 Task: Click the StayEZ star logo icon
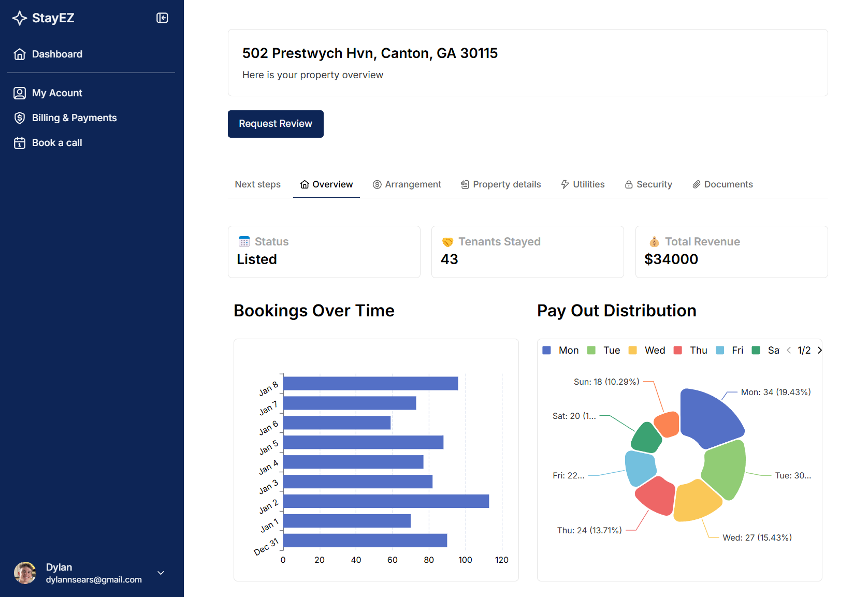(x=19, y=18)
